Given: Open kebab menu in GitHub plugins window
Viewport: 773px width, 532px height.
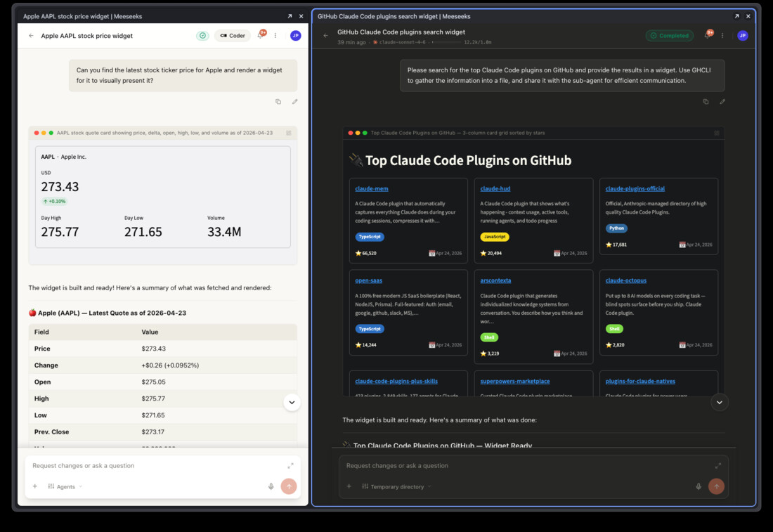Looking at the screenshot, I should tap(722, 36).
